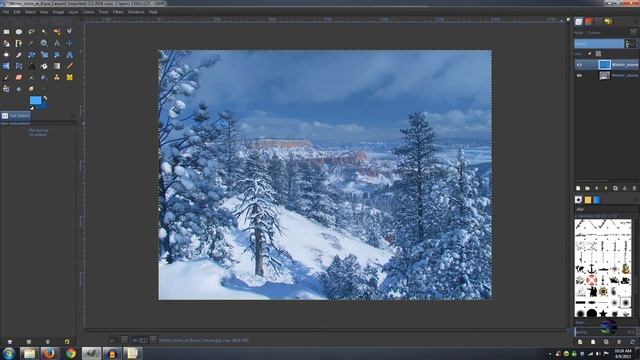Open Firefox from the taskbar

(49, 353)
